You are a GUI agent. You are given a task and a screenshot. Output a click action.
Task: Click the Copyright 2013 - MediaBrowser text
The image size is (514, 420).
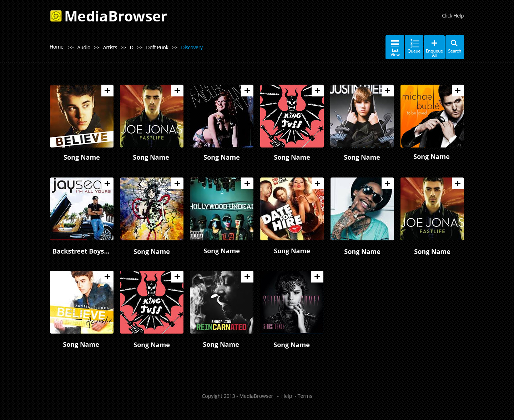point(237,396)
